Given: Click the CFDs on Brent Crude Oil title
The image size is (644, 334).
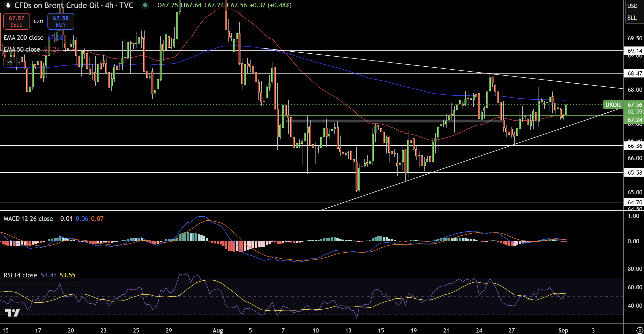Looking at the screenshot, I should 57,5.
